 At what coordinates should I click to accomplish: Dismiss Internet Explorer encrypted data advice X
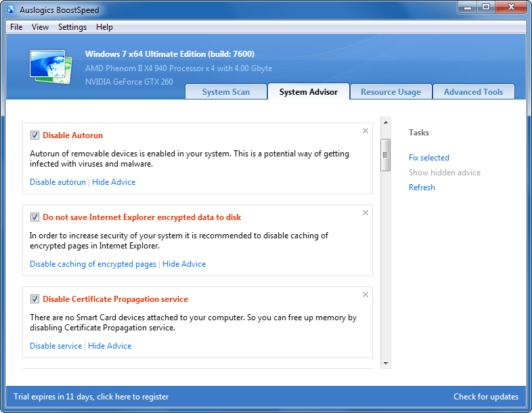coord(365,213)
